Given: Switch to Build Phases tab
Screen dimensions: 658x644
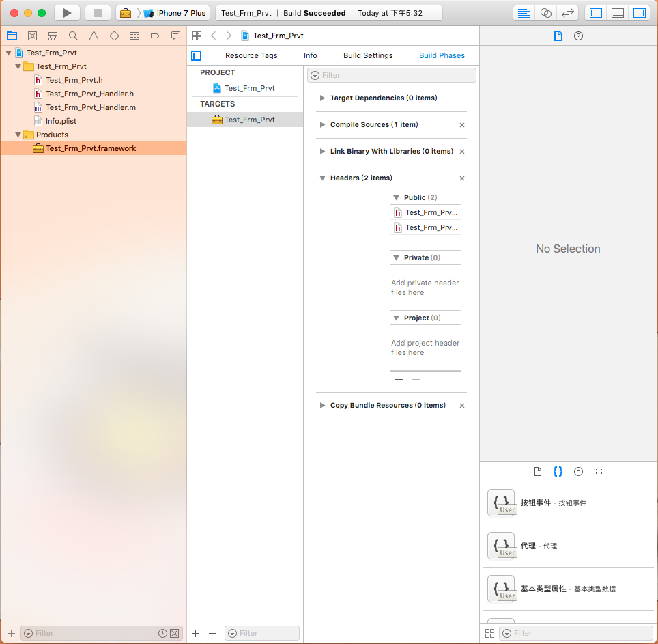Looking at the screenshot, I should (x=442, y=55).
